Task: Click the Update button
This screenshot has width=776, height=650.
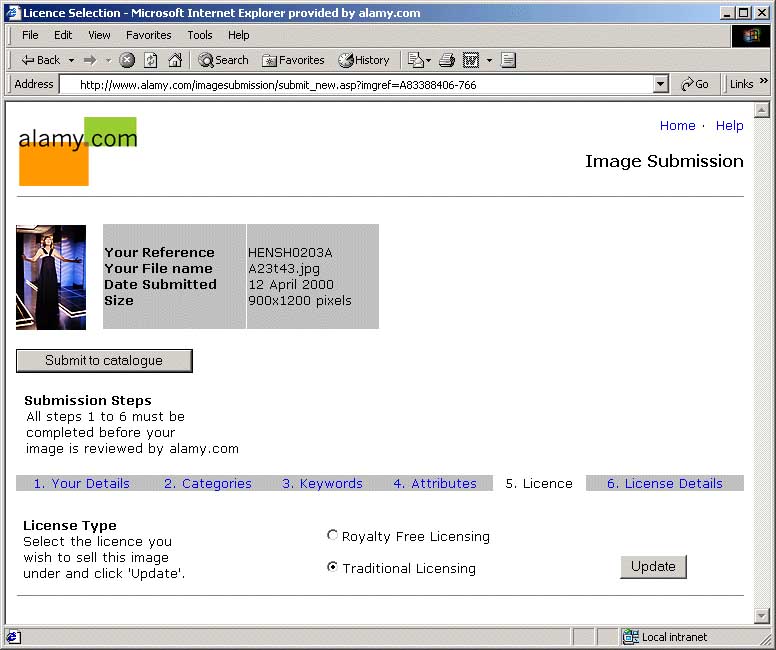Action: (x=653, y=566)
